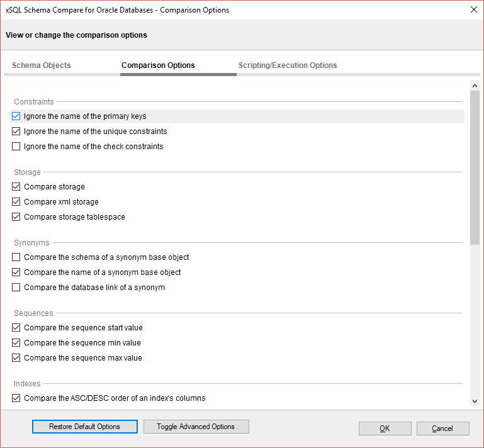Click Toggle Advanced Options button
The width and height of the screenshot is (484, 448).
[x=196, y=427]
